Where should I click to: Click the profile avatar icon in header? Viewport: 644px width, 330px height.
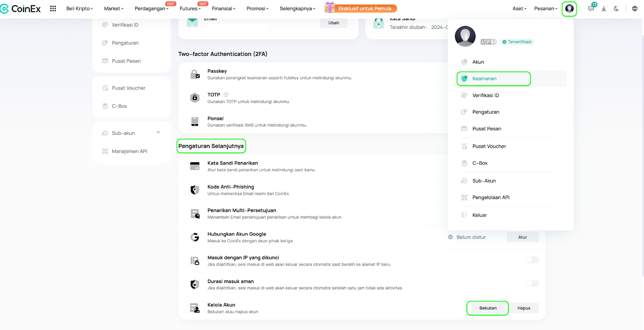[569, 8]
